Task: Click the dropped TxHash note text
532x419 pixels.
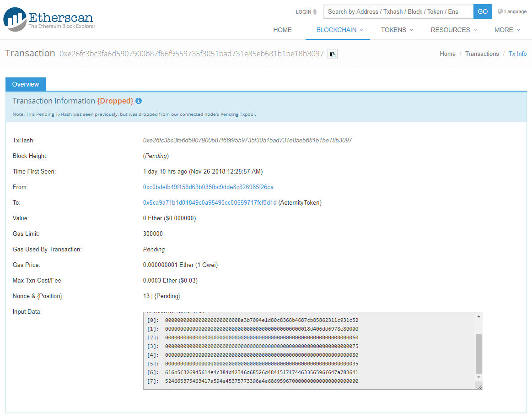Action: (134, 114)
